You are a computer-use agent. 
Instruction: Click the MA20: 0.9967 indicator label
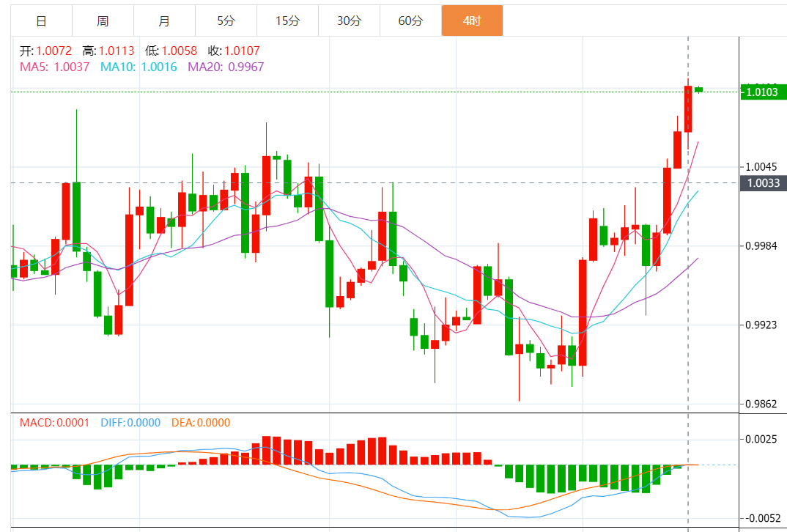tap(226, 67)
